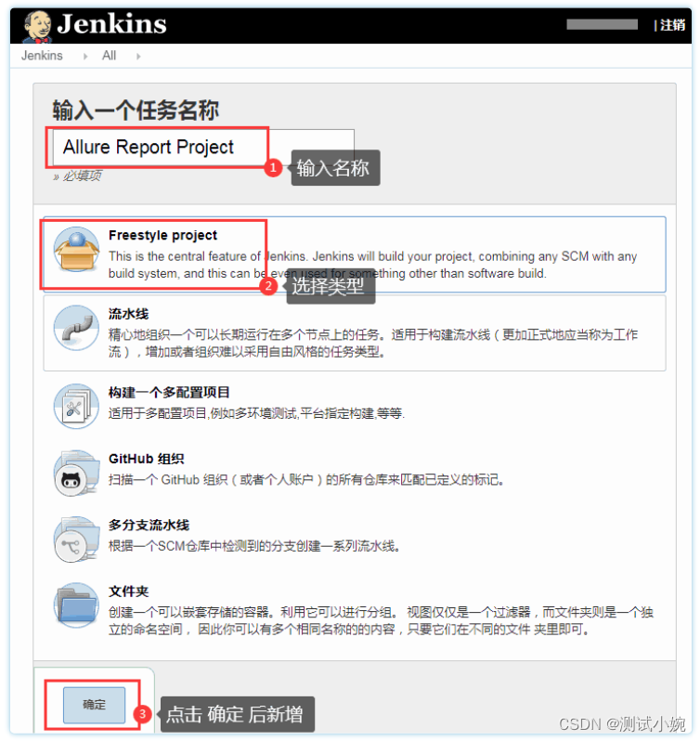Choose the 文件夹 item title
Image resolution: width=700 pixels, height=741 pixels.
[x=128, y=591]
